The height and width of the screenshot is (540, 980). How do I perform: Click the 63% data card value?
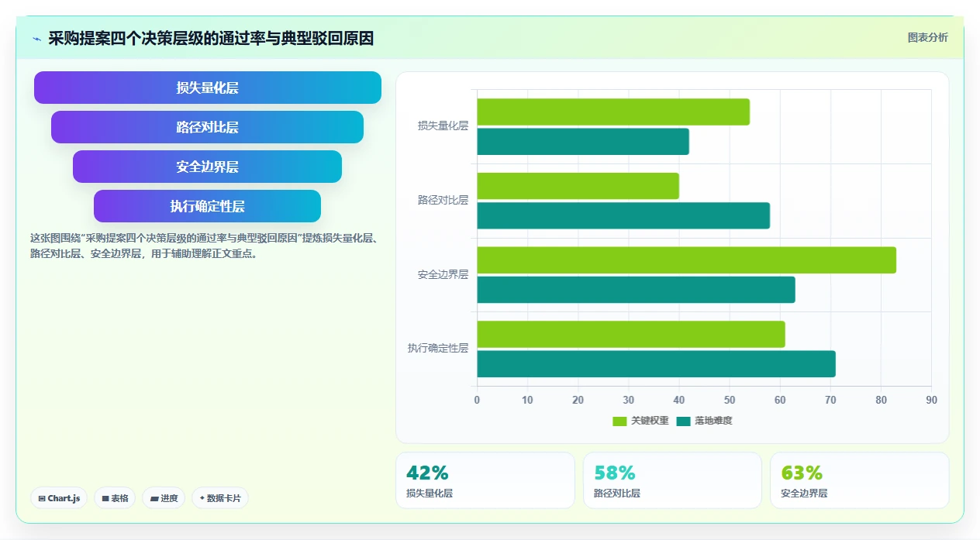point(802,473)
